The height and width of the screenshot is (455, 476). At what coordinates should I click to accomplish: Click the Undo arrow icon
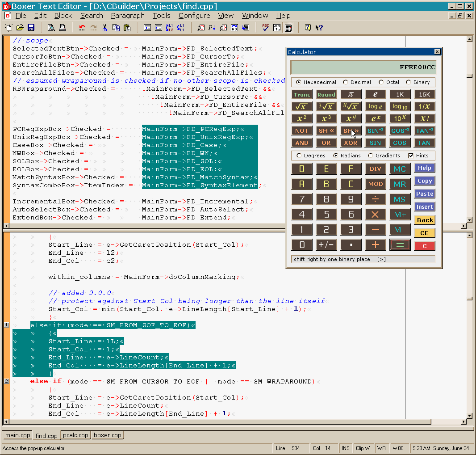pos(83,28)
